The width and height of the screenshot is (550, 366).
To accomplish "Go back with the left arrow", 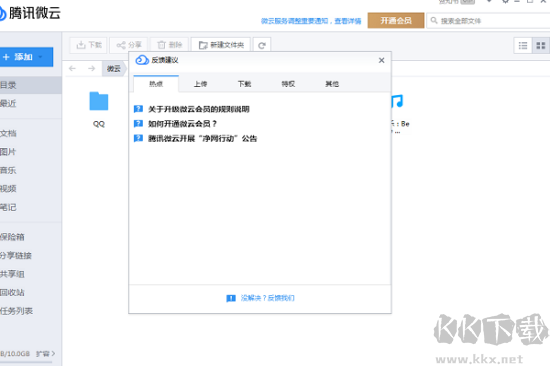I will 73,68.
